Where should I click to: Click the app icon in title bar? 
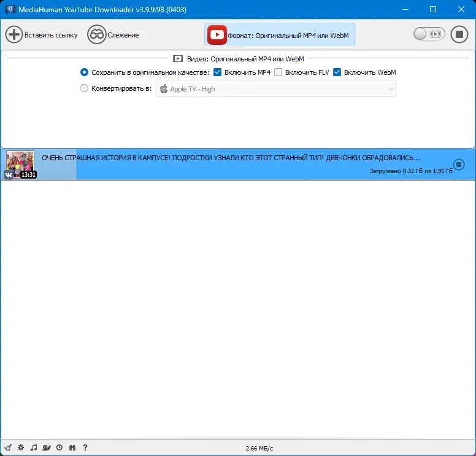coord(10,9)
